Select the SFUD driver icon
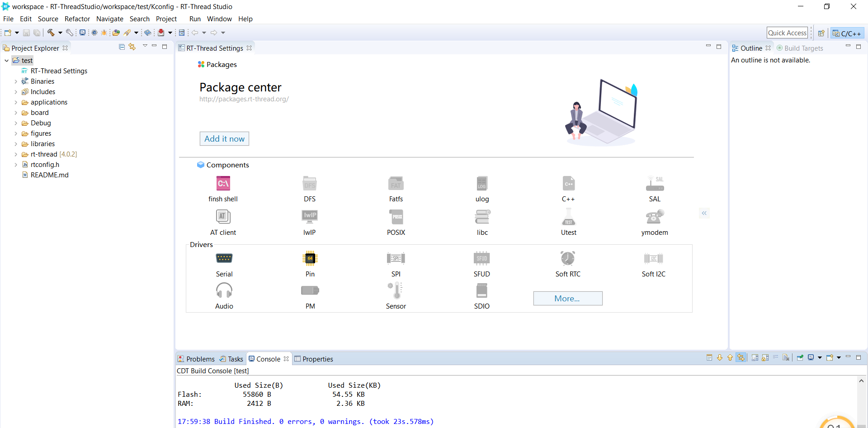 [x=482, y=258]
